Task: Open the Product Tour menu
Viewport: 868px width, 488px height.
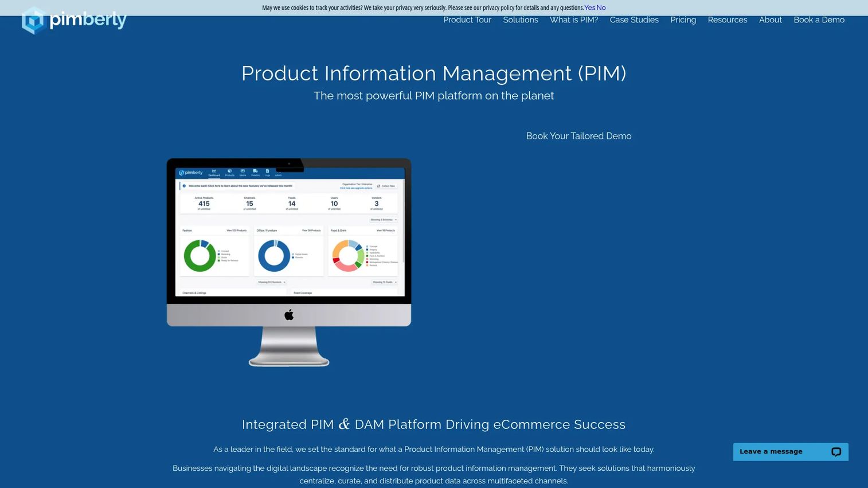Action: 467,20
